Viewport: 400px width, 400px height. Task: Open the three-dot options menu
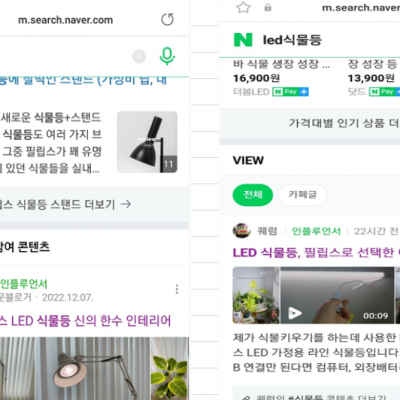177,289
